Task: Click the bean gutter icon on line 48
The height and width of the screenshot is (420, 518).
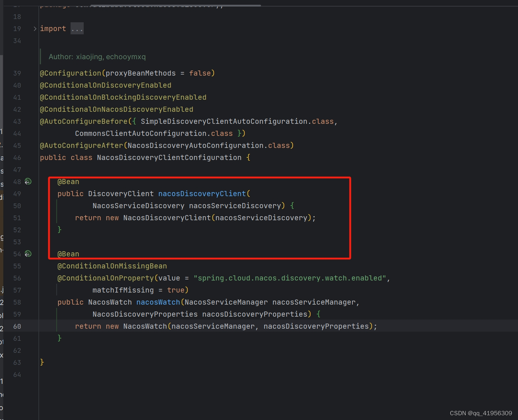Action: point(28,182)
